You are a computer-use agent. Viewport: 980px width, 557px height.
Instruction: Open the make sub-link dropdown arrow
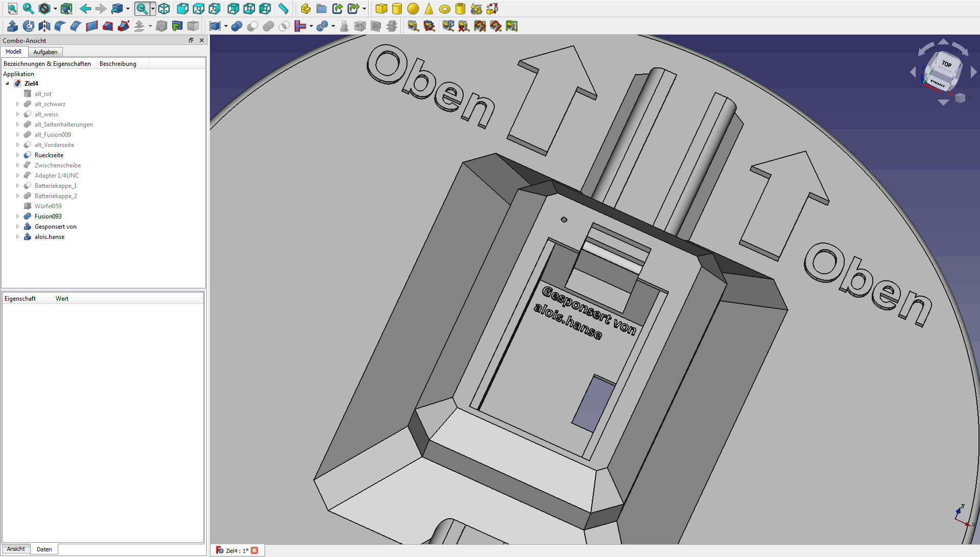364,9
